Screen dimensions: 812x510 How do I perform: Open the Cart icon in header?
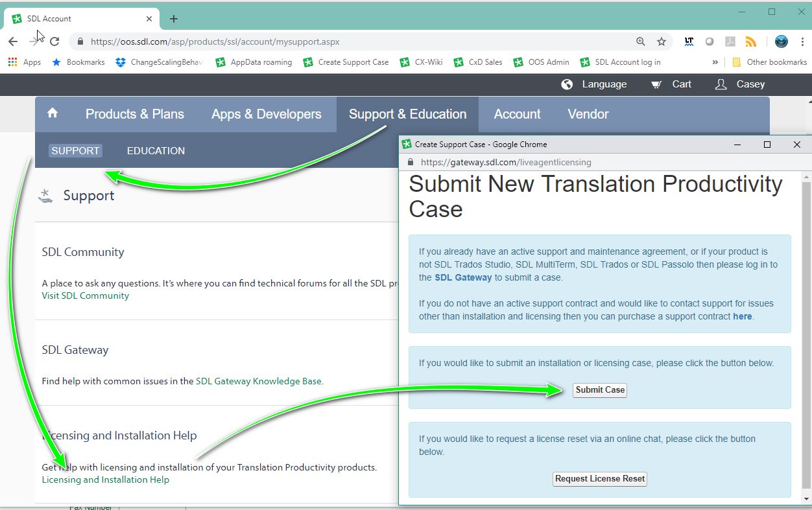[x=656, y=84]
